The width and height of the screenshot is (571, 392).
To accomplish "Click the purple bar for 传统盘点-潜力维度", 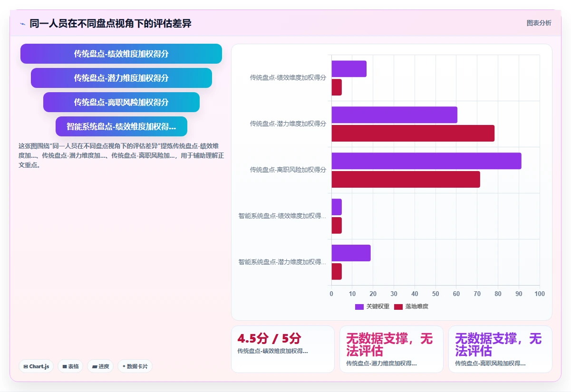I will pos(395,115).
